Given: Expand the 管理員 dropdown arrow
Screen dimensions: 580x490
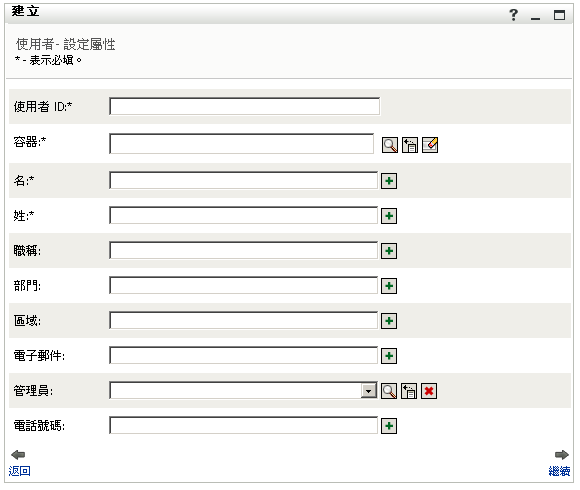Looking at the screenshot, I should click(x=368, y=391).
